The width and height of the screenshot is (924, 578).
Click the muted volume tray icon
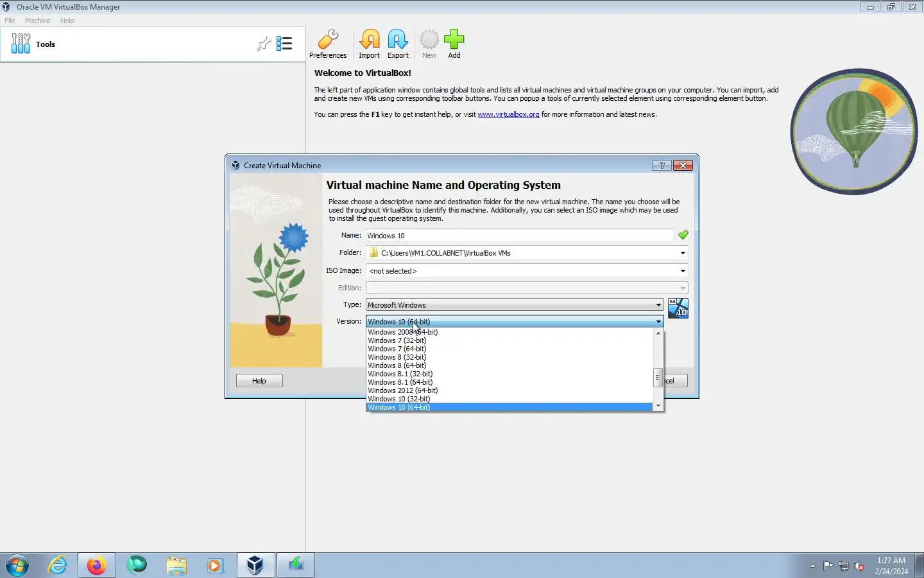coord(859,566)
